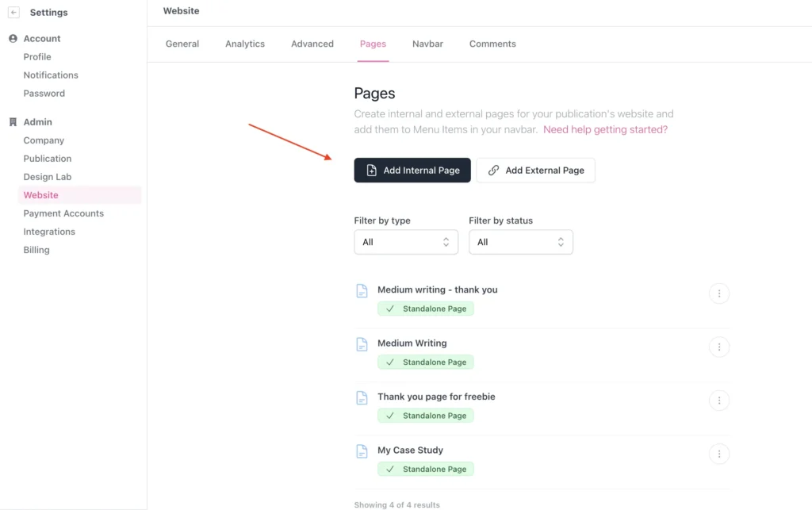The image size is (812, 510).
Task: Click the Add Internal Page button
Action: point(412,170)
